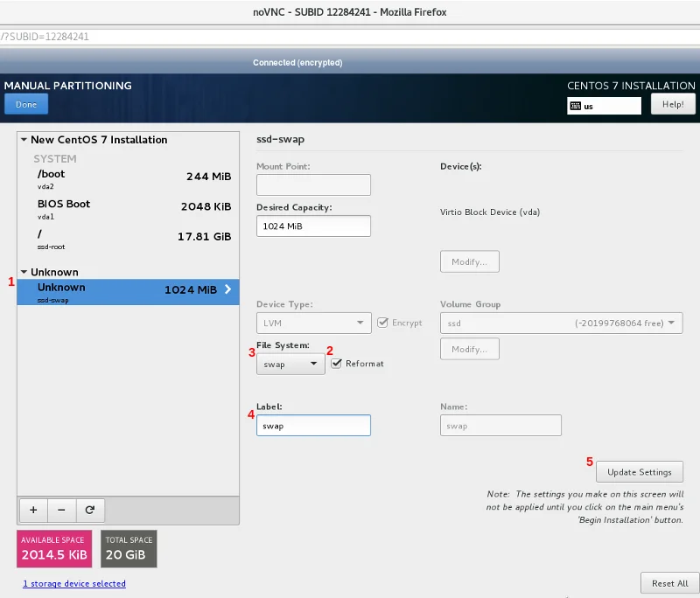Collapse the New CentOS 7 Installation section
This screenshot has width=700, height=598.
pos(24,140)
